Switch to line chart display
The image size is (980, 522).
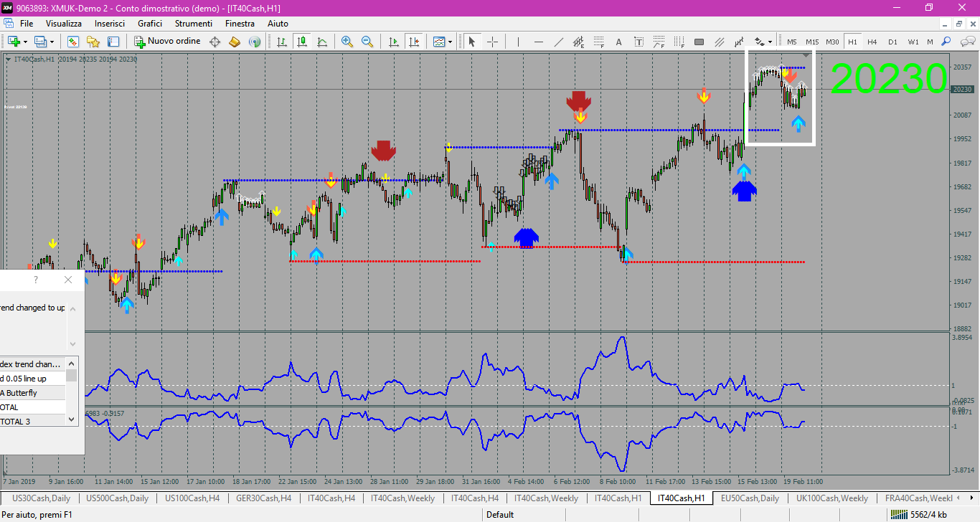pos(322,42)
